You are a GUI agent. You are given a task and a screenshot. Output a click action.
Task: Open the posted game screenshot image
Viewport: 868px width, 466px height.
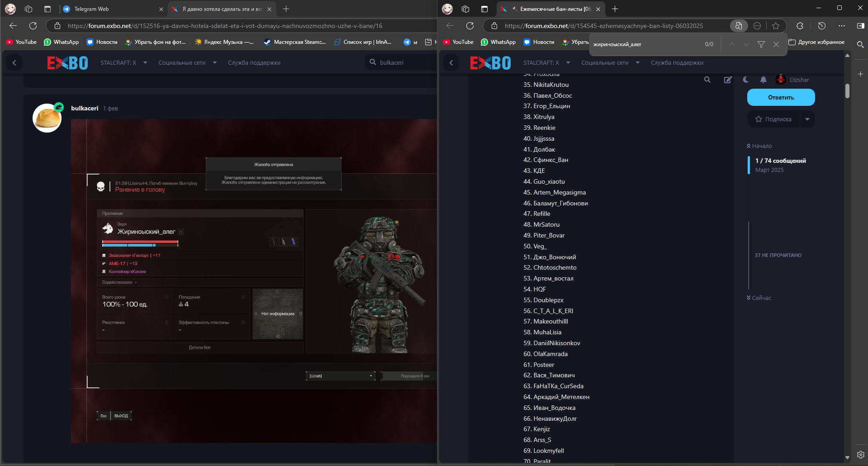(254, 281)
